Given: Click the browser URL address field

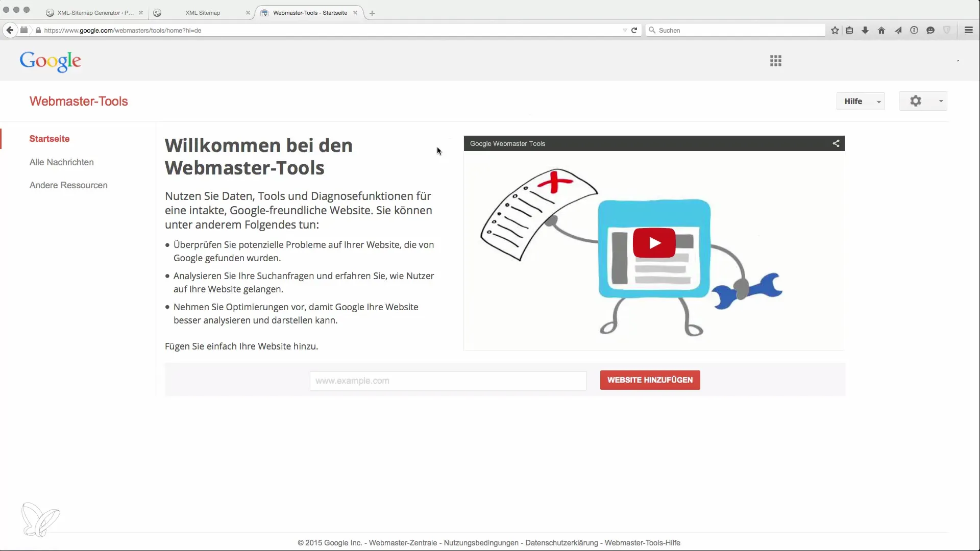Looking at the screenshot, I should pyautogui.click(x=327, y=30).
